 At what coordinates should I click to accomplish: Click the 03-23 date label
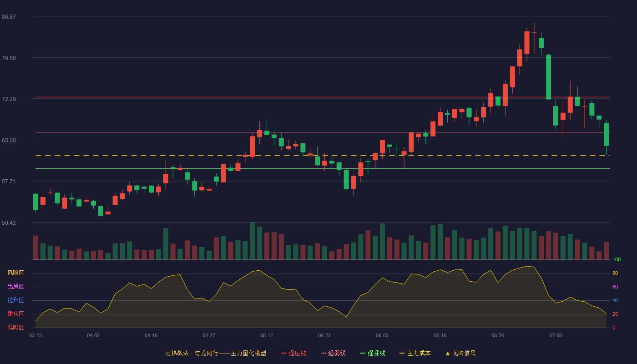tap(35, 335)
